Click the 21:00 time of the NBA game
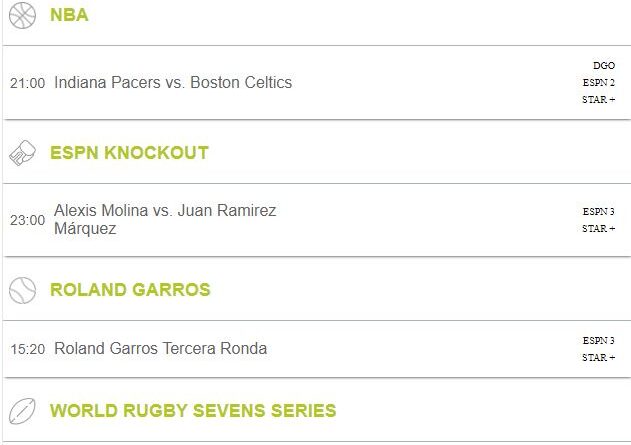Viewport: 631px width, 445px height. point(27,83)
